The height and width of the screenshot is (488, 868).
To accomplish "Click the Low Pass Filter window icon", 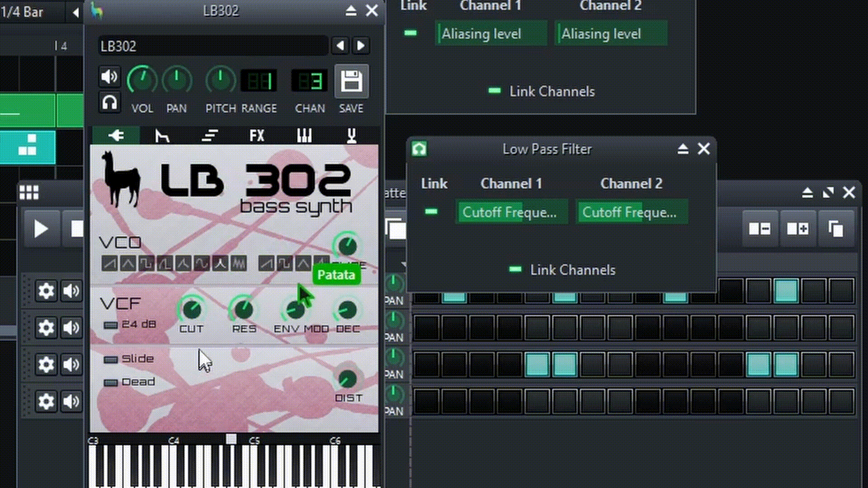I will [419, 149].
